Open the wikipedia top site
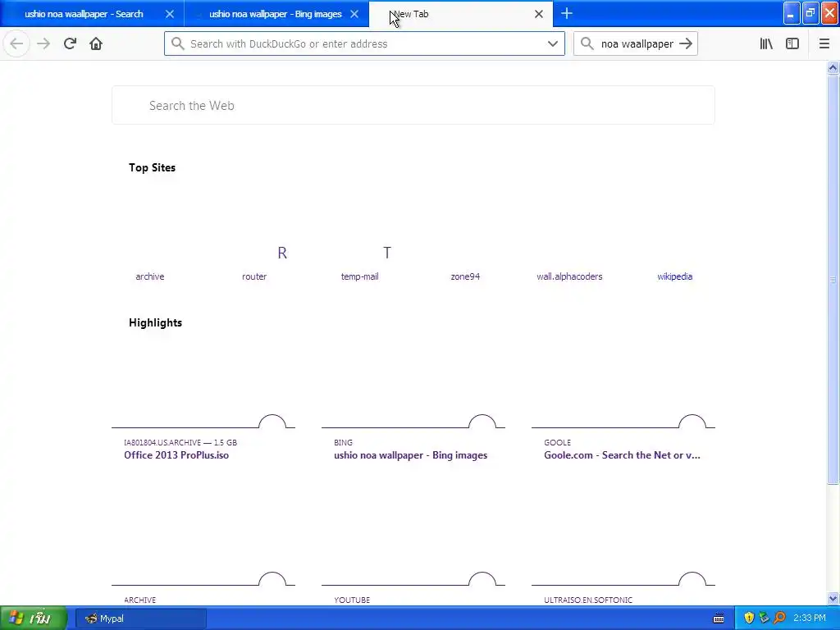This screenshot has height=630, width=840. [x=675, y=276]
